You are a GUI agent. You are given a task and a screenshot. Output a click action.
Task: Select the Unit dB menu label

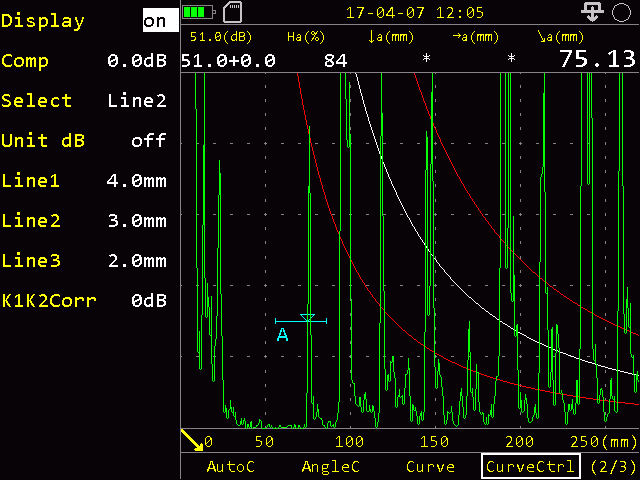point(43,141)
